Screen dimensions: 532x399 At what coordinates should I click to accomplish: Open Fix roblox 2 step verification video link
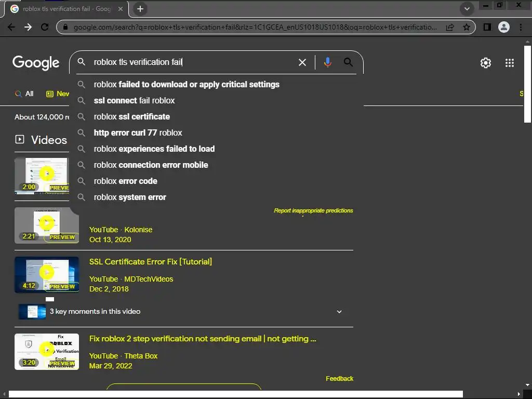pos(203,339)
